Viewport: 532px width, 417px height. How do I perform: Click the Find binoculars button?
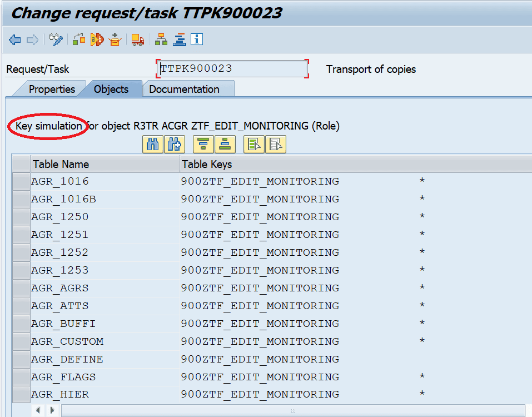[152, 145]
